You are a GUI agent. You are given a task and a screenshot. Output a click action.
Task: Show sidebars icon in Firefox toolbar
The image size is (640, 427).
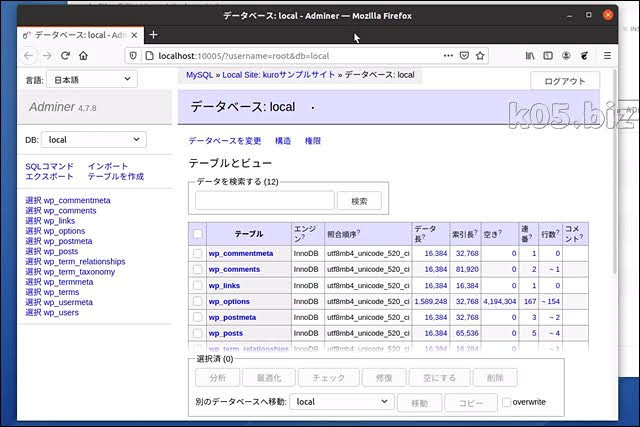pyautogui.click(x=548, y=56)
